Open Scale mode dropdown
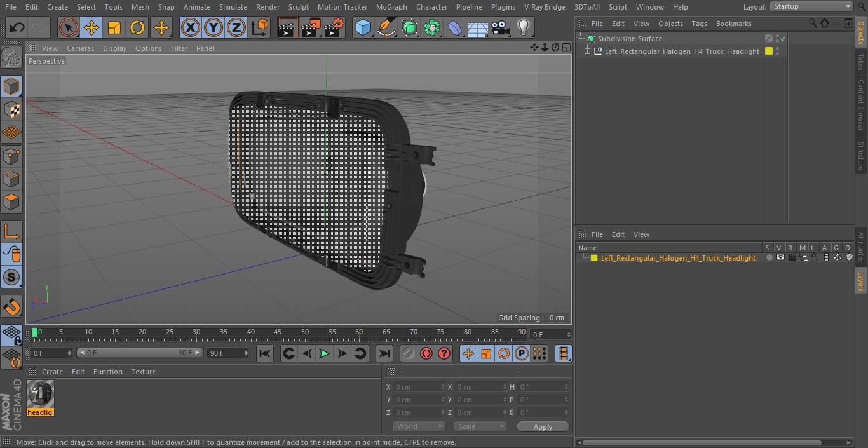This screenshot has height=448, width=868. [x=480, y=426]
